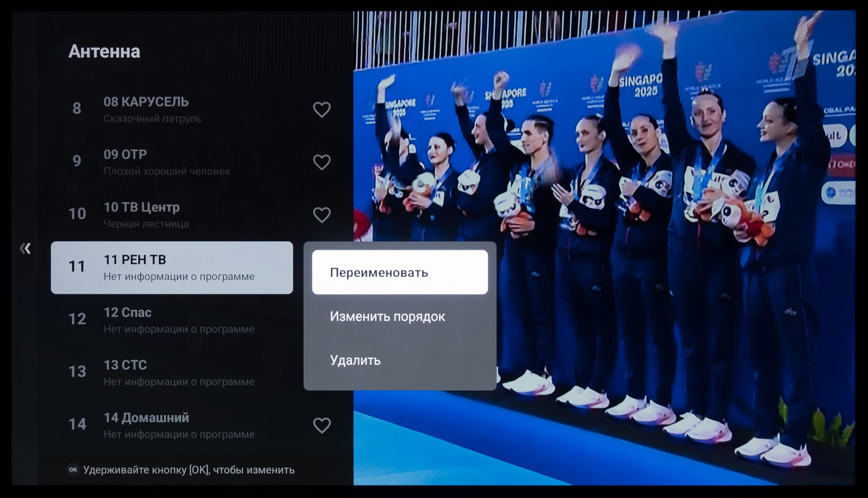The image size is (868, 498).
Task: Collapse panel with double chevron arrow
Action: (x=25, y=248)
